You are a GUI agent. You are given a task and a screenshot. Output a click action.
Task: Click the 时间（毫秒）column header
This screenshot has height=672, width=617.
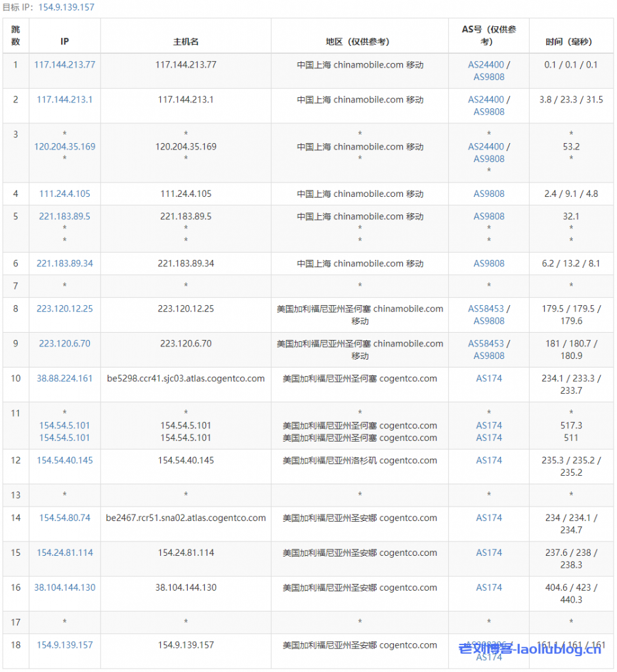tap(568, 41)
